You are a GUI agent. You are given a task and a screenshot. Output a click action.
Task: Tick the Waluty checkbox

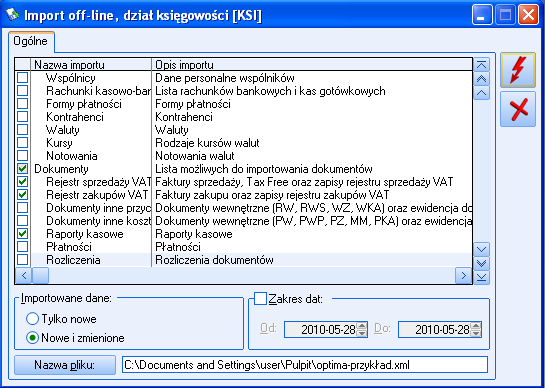(23, 130)
